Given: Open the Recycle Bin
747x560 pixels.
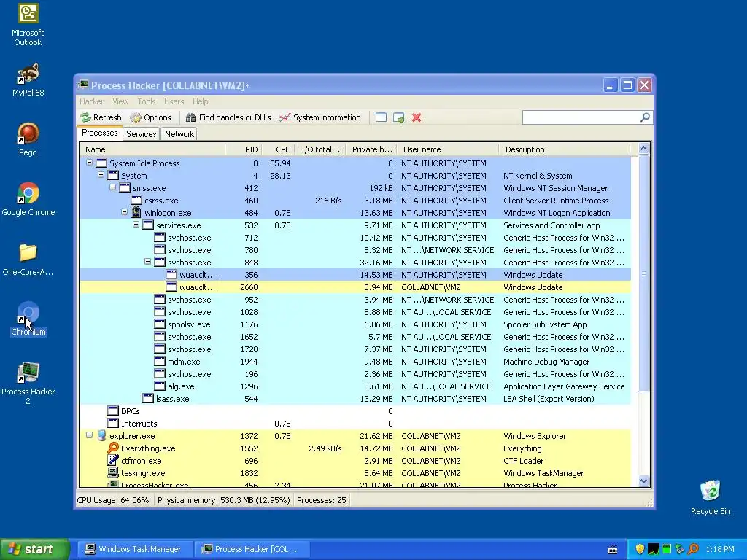Looking at the screenshot, I should click(711, 497).
